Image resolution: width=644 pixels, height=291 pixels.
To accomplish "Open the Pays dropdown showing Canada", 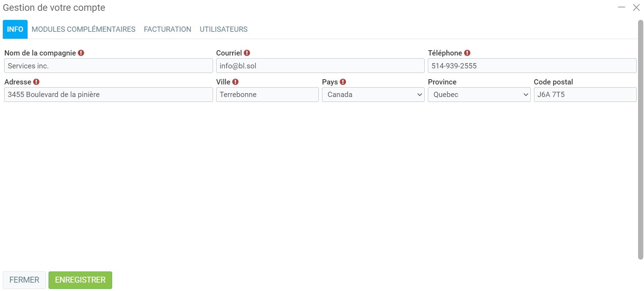I will tap(373, 95).
